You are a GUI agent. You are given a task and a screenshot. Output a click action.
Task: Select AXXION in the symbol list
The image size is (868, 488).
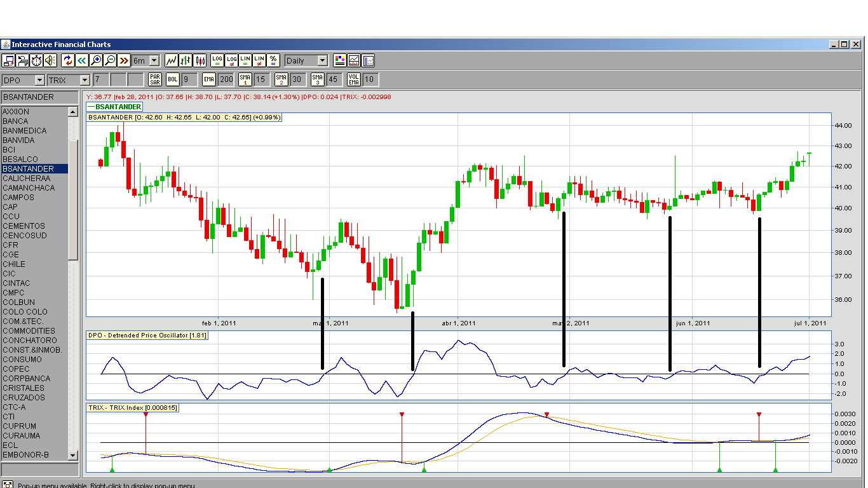coord(34,112)
